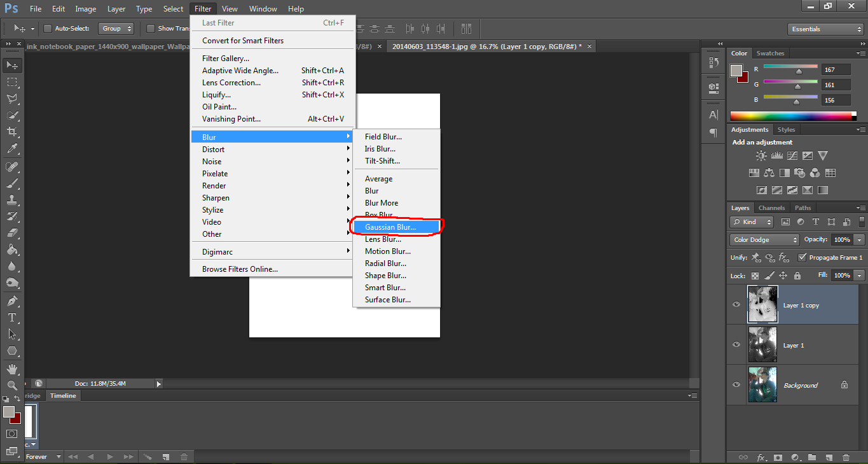Open the History panel icon
868x464 pixels.
click(x=713, y=62)
